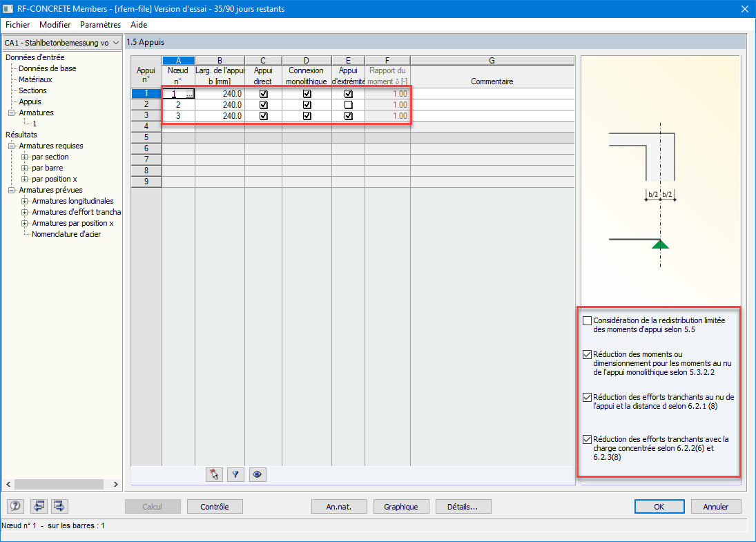
Task: Uncheck réduction avec charge concentrée 6.2.2(6)
Action: (588, 439)
